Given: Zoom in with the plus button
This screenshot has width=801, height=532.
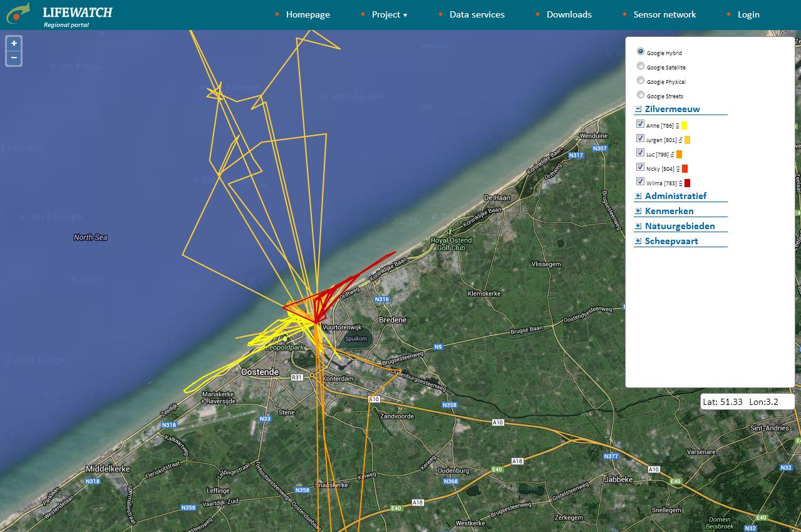Looking at the screenshot, I should [x=14, y=44].
